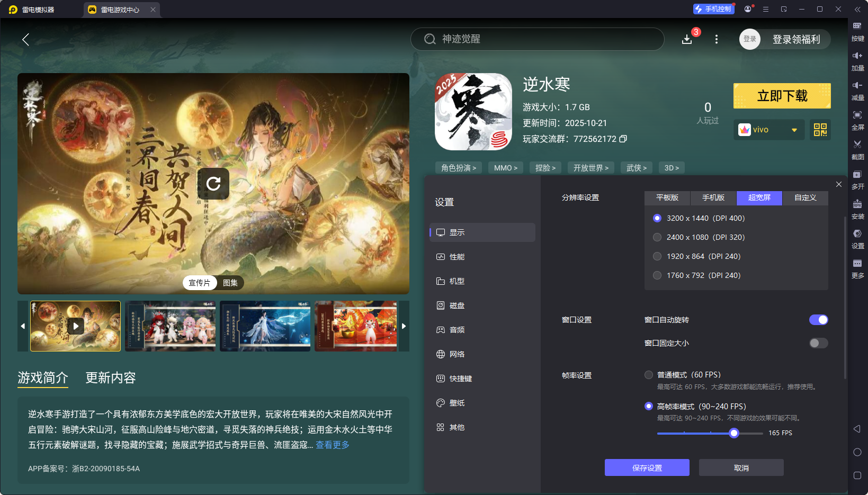Close the settings panel
Viewport: 868px width, 495px height.
(x=839, y=184)
